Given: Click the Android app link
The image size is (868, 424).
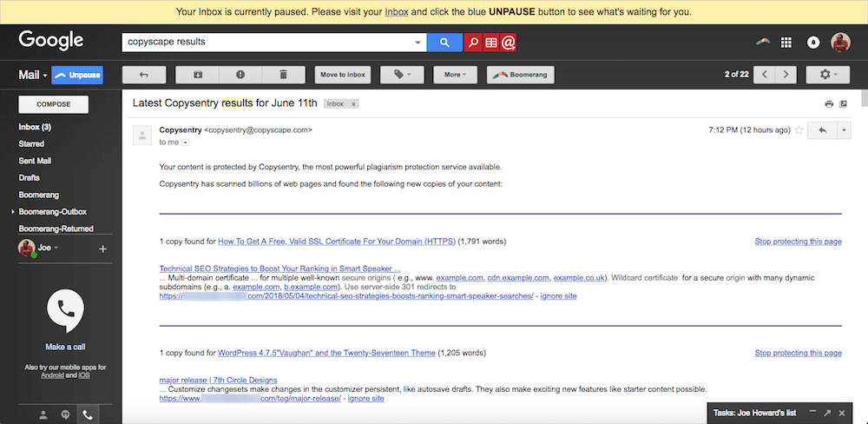Looking at the screenshot, I should coord(52,375).
